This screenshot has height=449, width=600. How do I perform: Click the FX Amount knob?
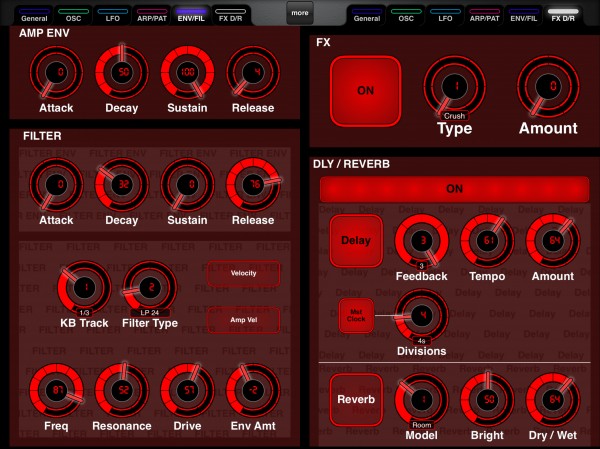pos(548,87)
